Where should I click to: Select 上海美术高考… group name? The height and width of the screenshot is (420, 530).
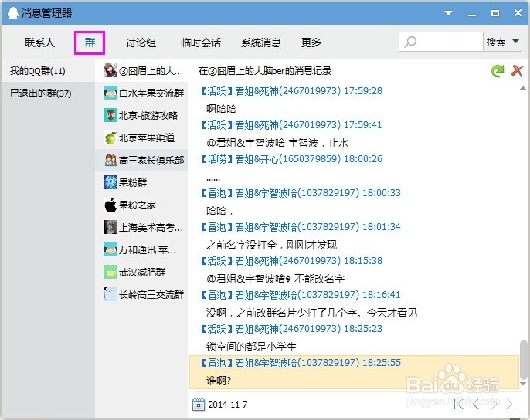[151, 228]
